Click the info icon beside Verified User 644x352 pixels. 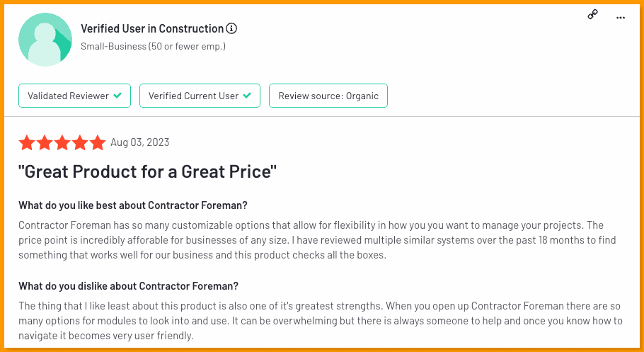click(x=232, y=28)
